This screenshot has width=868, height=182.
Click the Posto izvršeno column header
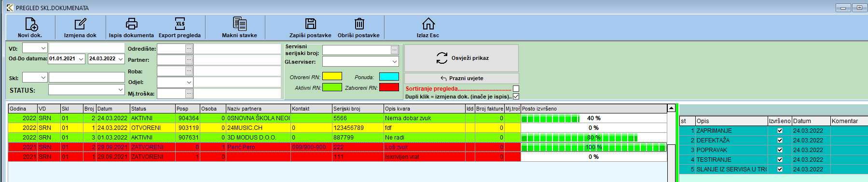[593, 109]
